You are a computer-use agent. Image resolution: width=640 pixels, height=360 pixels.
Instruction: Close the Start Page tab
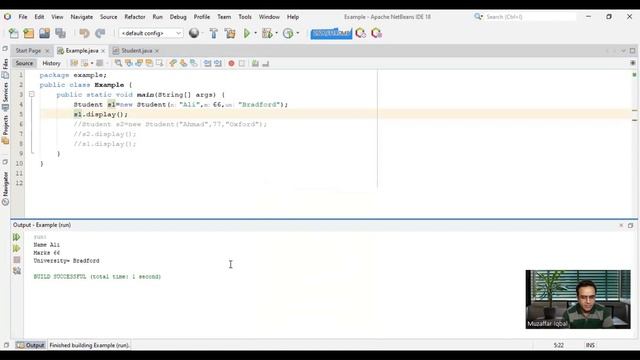coord(47,51)
